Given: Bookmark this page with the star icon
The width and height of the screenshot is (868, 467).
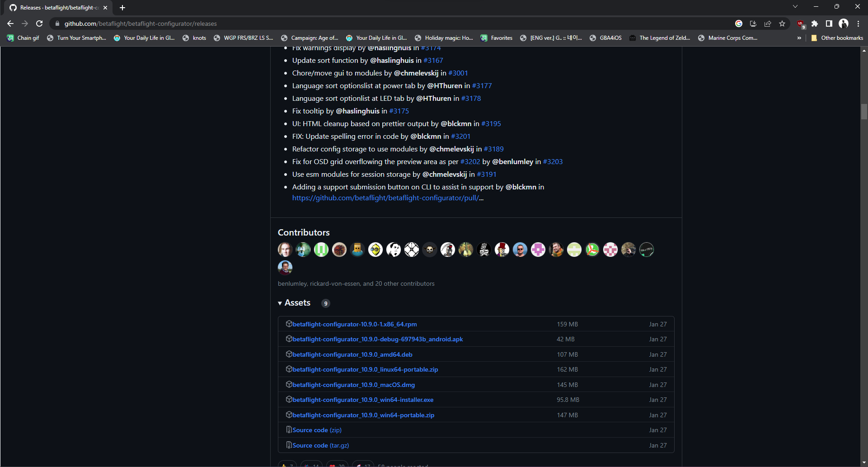Looking at the screenshot, I should tap(782, 24).
